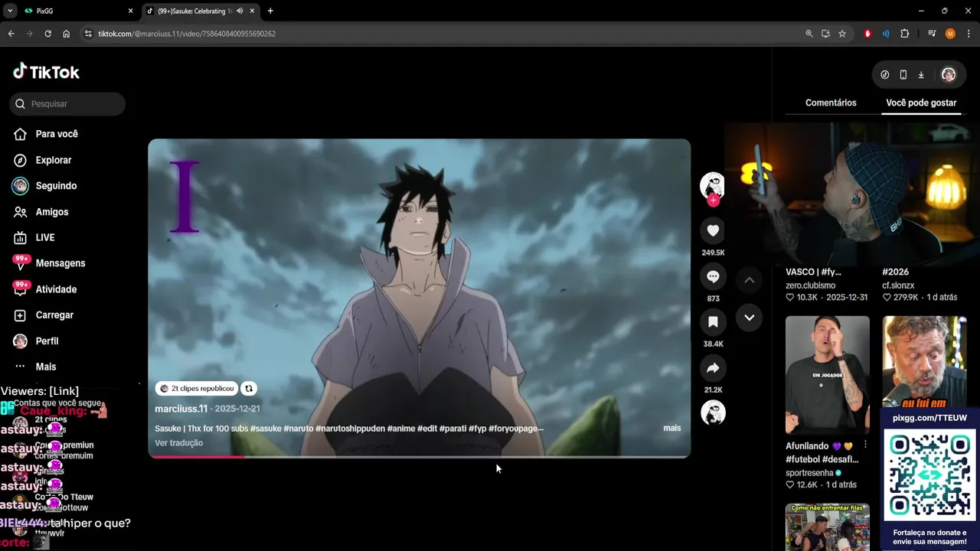
Task: Share the video with the arrow icon
Action: tap(713, 368)
